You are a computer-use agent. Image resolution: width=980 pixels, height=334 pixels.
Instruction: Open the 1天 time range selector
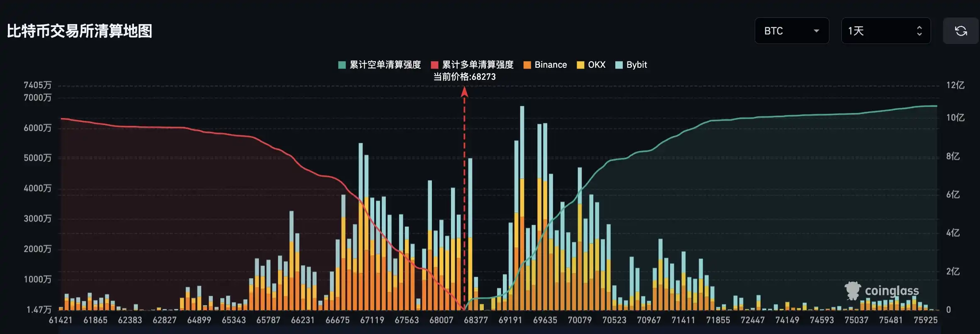(x=885, y=31)
